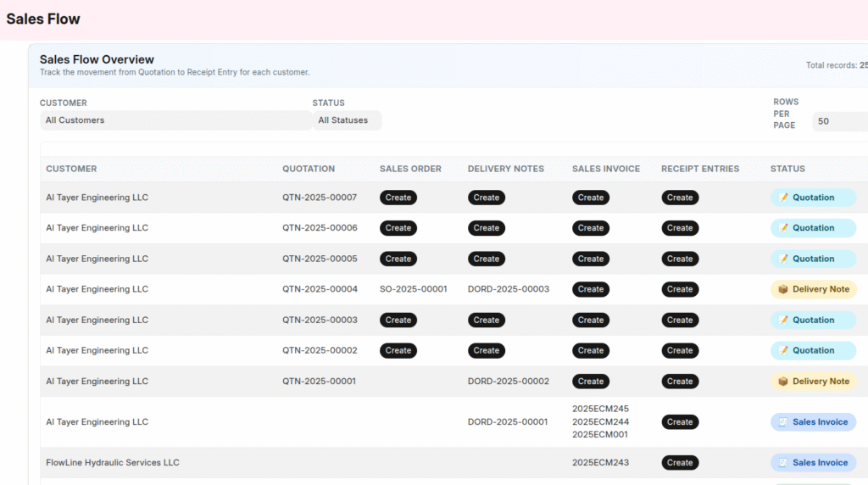
Task: Create sales invoice for QTN-2025-00004
Action: 590,289
